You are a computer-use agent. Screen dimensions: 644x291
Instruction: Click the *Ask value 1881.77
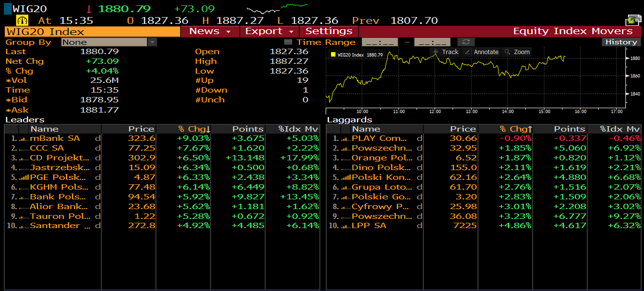[x=100, y=110]
